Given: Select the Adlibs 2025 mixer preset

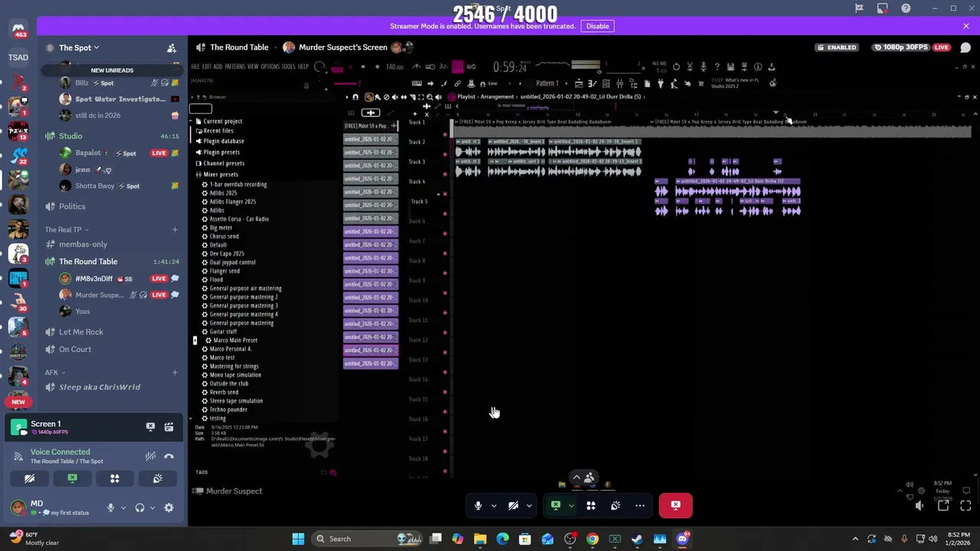Looking at the screenshot, I should (223, 194).
